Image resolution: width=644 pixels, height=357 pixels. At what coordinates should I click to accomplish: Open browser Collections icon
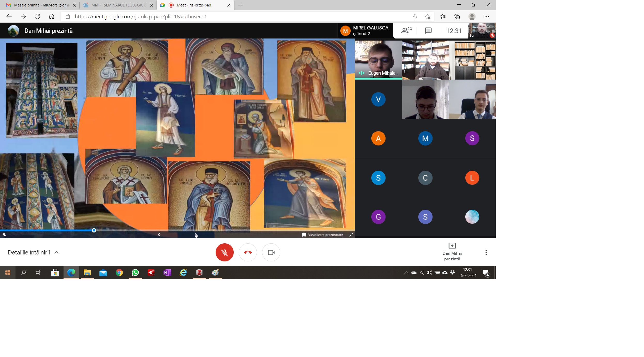457,17
